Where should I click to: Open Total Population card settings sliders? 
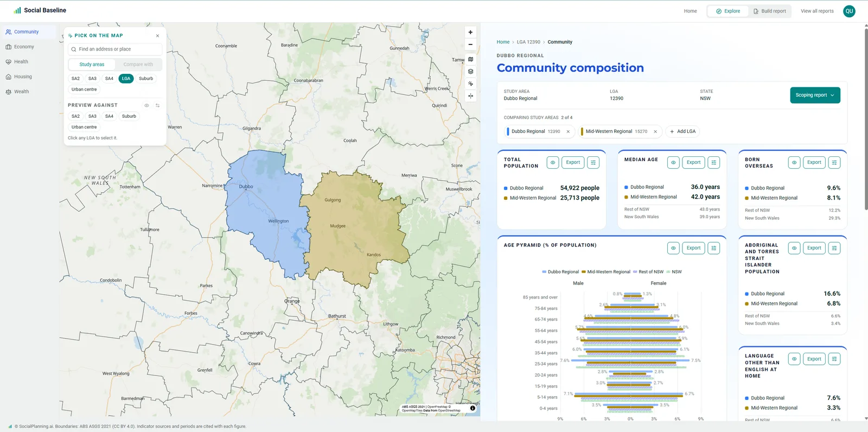[593, 162]
